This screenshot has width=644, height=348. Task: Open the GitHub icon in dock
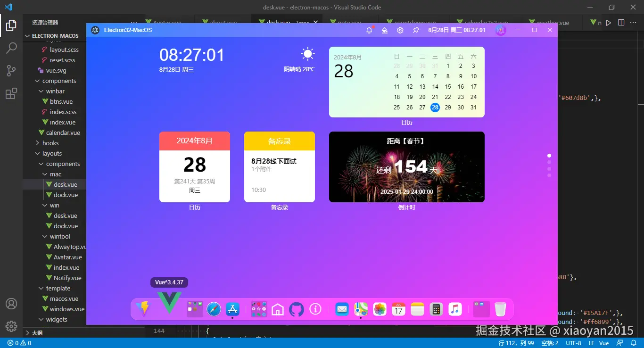coord(296,309)
